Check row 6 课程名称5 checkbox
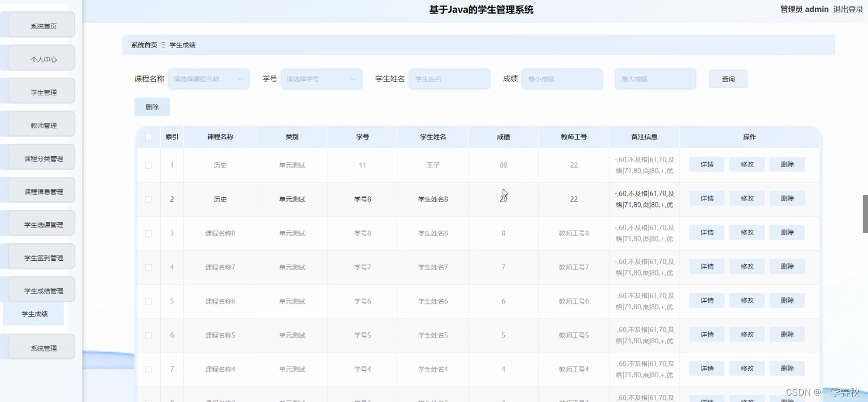The image size is (868, 402). (x=148, y=335)
